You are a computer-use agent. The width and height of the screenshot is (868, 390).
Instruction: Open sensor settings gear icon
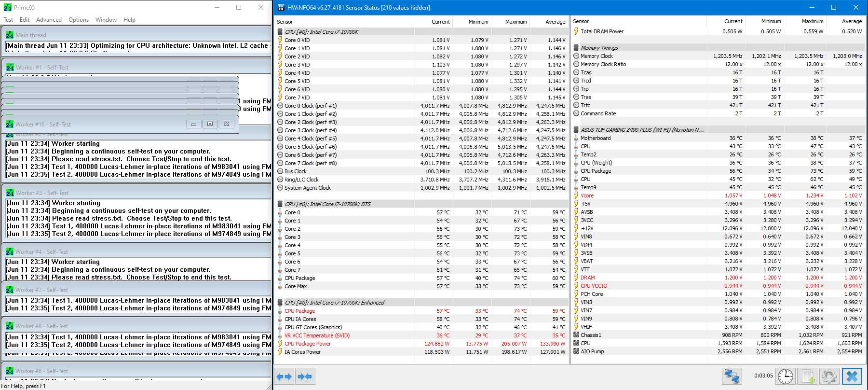pyautogui.click(x=829, y=376)
